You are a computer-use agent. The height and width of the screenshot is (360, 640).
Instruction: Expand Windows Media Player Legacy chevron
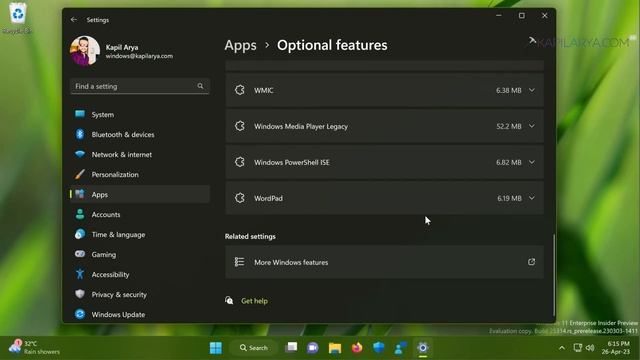click(532, 126)
